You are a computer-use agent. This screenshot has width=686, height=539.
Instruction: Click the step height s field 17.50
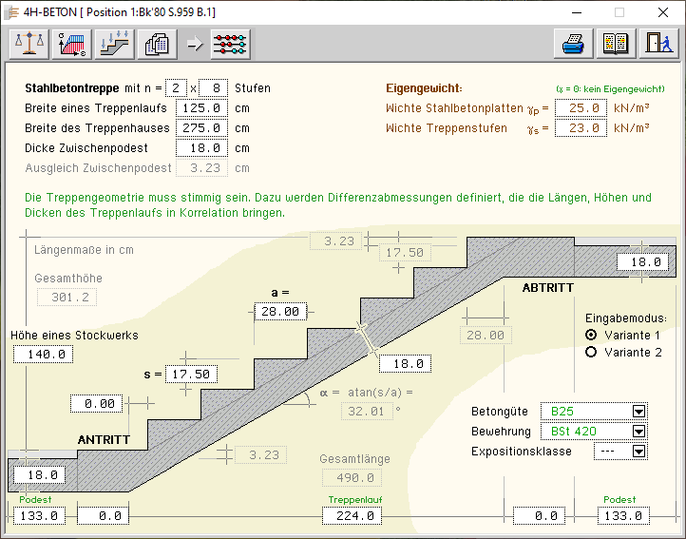[x=193, y=374]
